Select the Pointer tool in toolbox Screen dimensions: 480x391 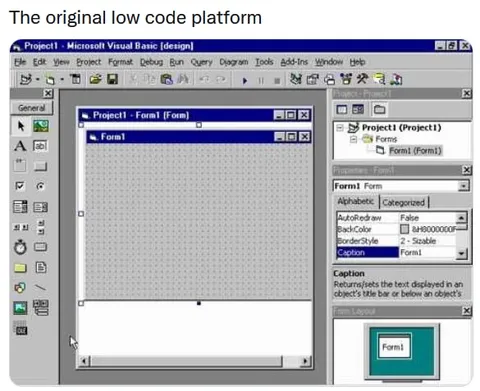click(x=21, y=126)
